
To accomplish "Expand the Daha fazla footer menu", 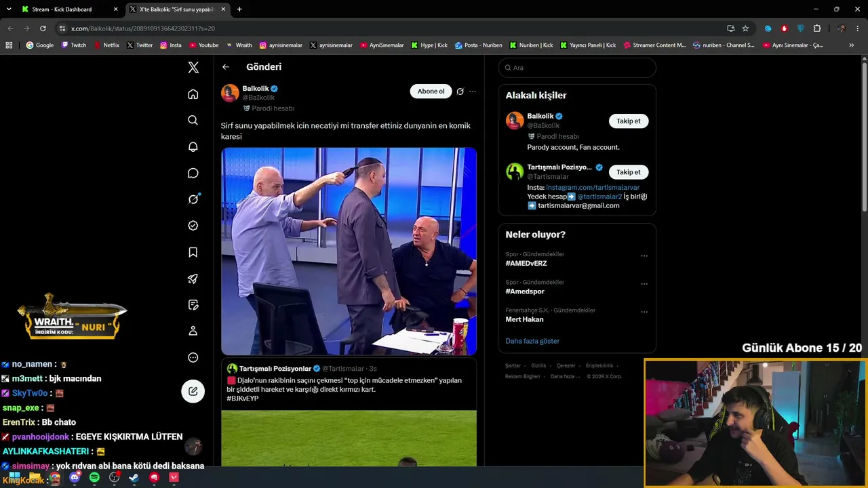I will (x=564, y=377).
